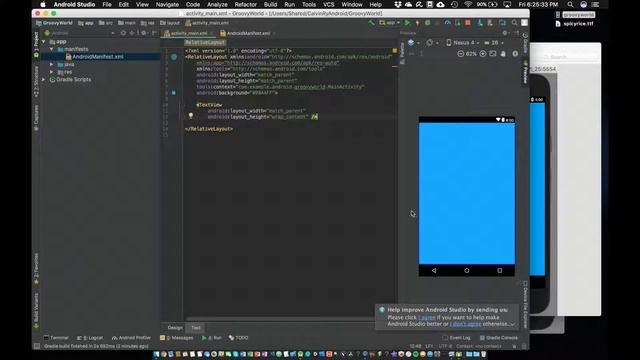Click zoom-to-fit icon in preview

[493, 53]
